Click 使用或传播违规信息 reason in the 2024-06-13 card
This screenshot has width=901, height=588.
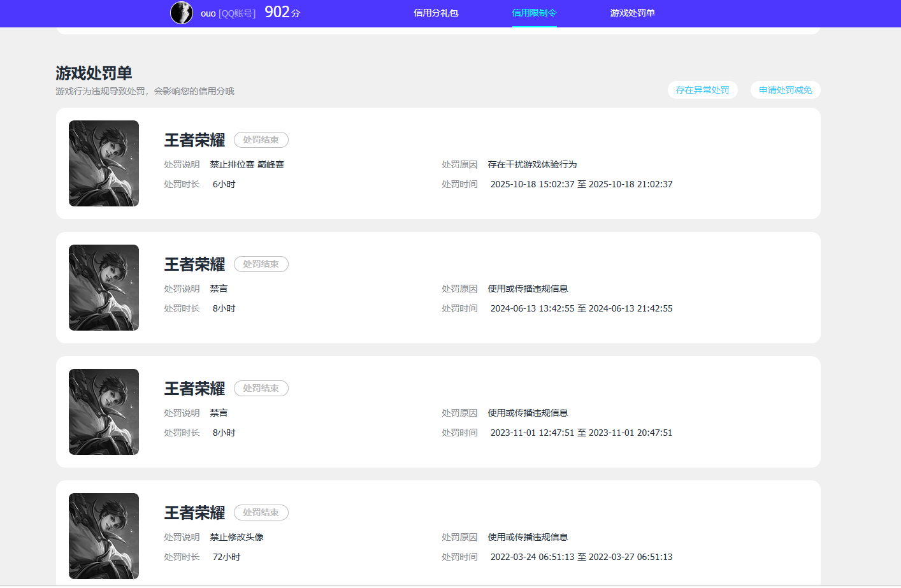(x=528, y=289)
